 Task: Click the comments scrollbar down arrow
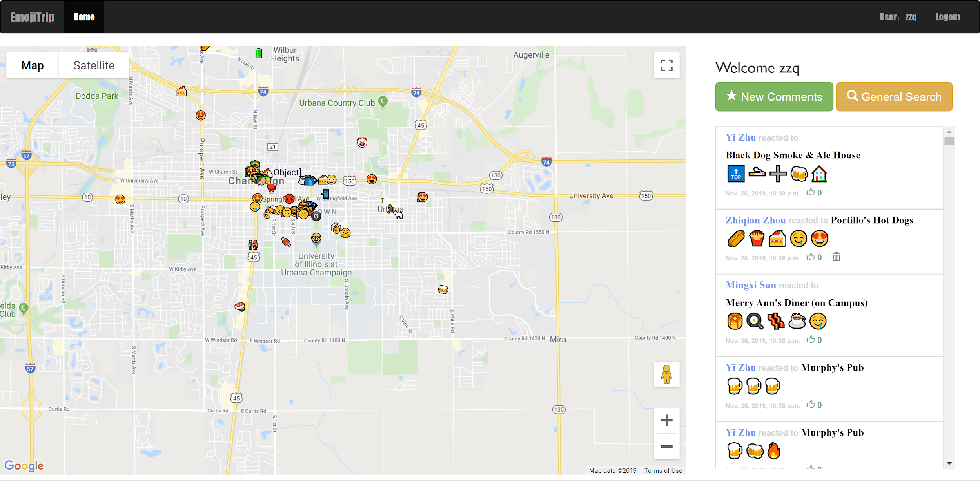click(949, 463)
